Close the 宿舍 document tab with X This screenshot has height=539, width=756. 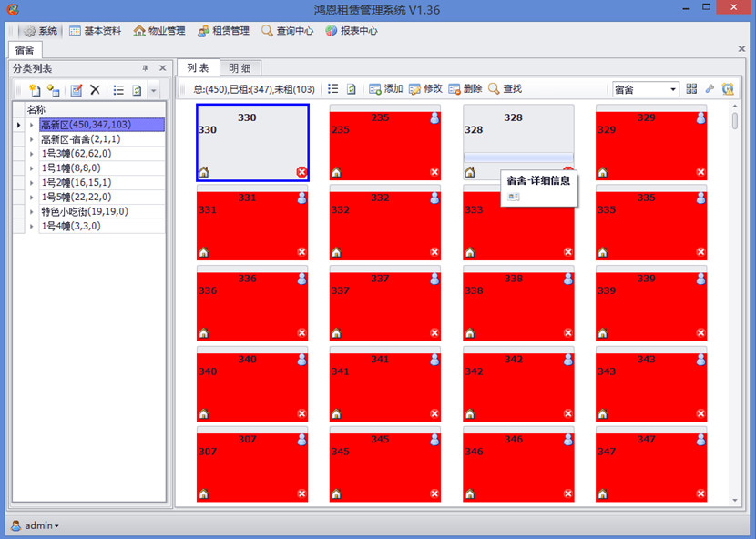[x=741, y=48]
